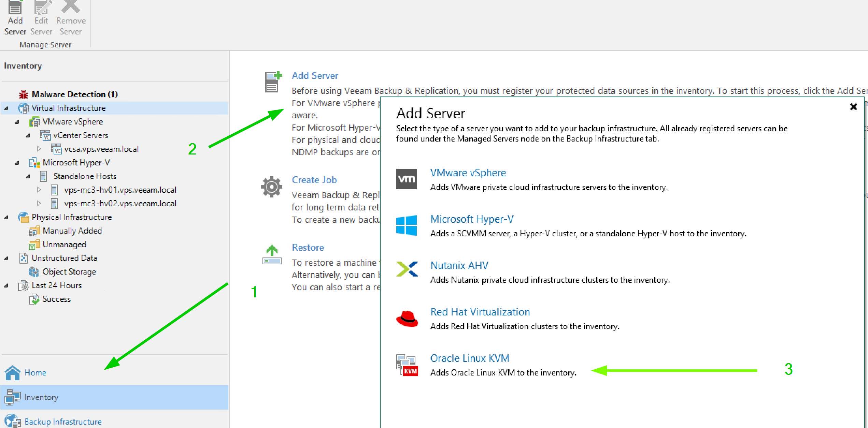The height and width of the screenshot is (428, 868).
Task: Click the Object Storage icon
Action: pyautogui.click(x=34, y=272)
